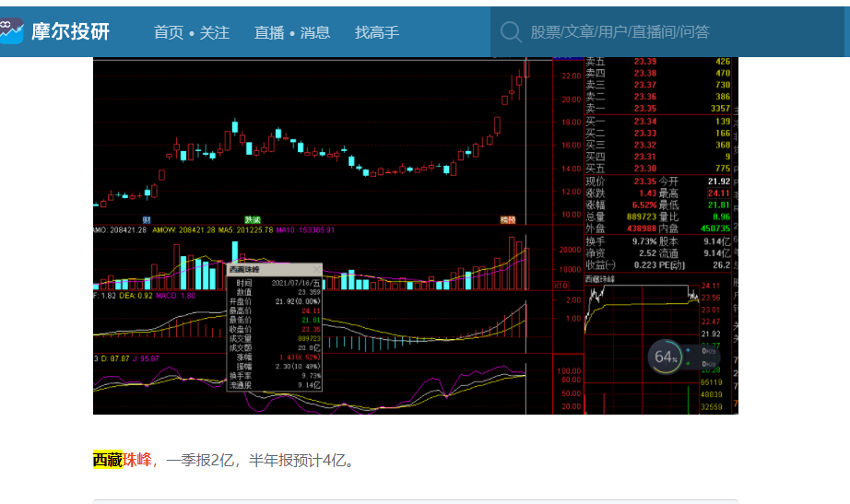Screen dimensions: 850x504
Task: Click the yellow-highlighted 西藏 text
Action: pos(108,460)
